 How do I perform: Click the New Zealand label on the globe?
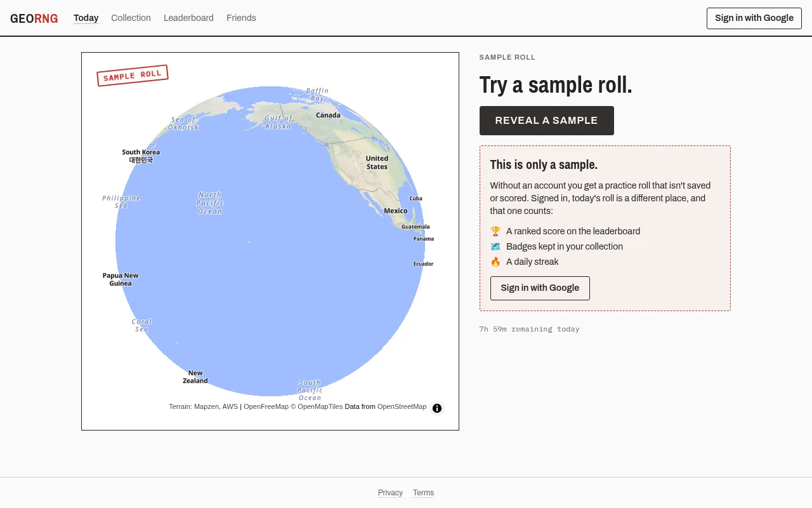195,377
